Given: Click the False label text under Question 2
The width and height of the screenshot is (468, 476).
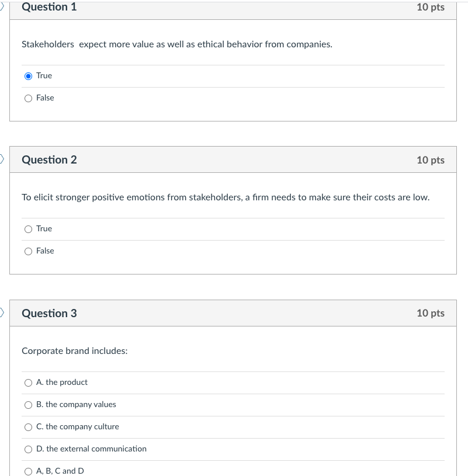Looking at the screenshot, I should pyautogui.click(x=44, y=251).
